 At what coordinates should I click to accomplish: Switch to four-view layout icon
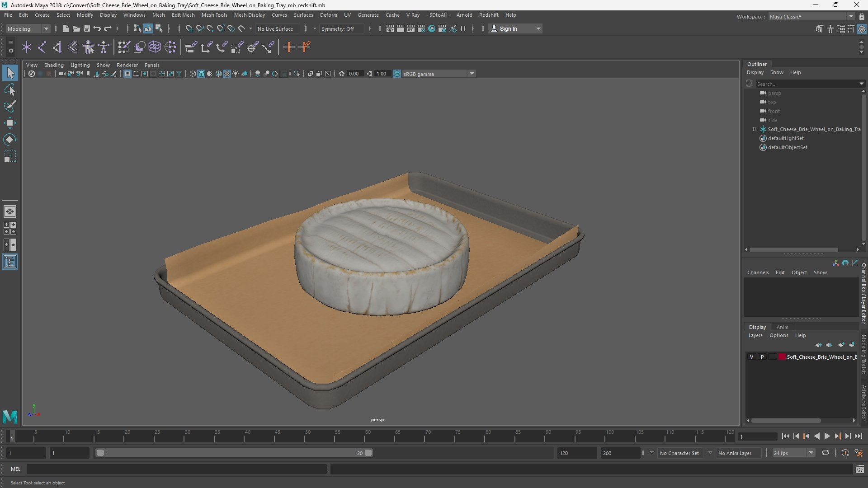[x=10, y=228]
